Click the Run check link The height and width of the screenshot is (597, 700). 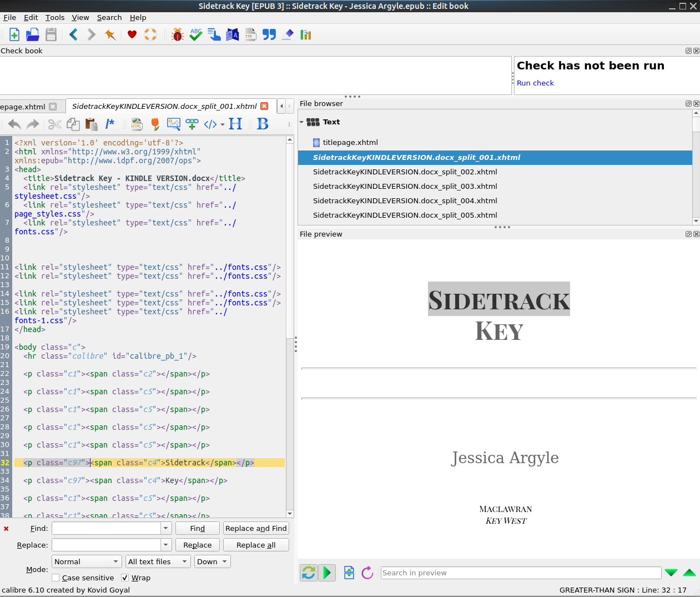pos(535,83)
